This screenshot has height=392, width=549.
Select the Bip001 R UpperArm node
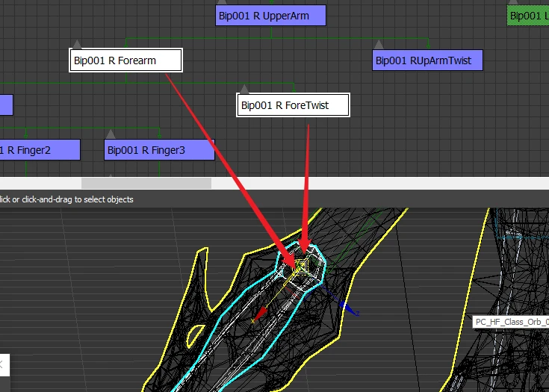(270, 16)
